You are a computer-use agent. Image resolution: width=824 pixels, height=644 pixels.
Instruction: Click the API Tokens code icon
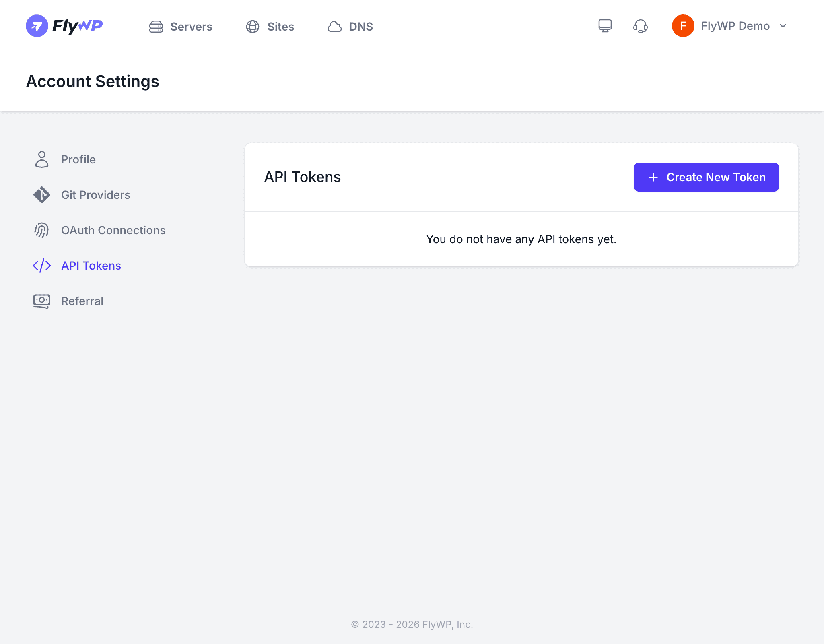point(42,266)
